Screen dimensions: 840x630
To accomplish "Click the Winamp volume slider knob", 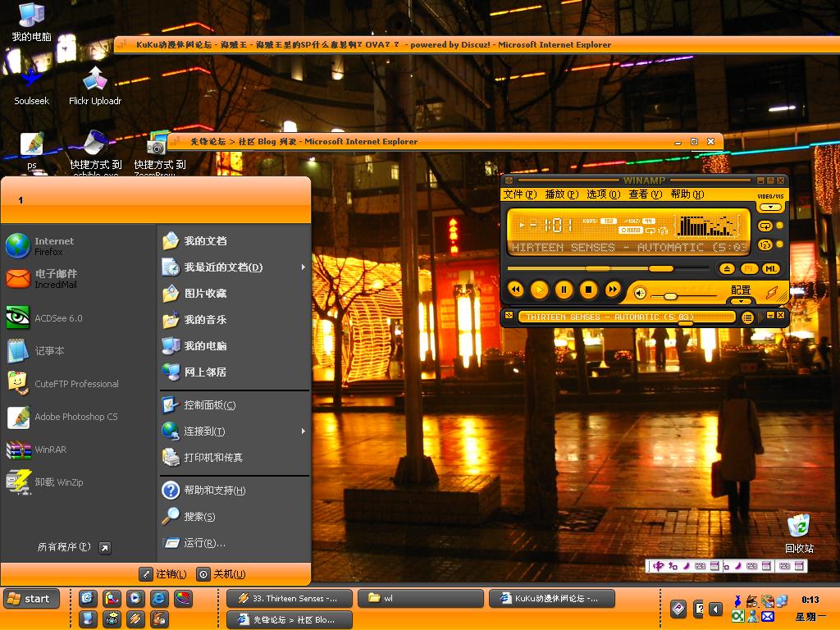I will [x=670, y=296].
